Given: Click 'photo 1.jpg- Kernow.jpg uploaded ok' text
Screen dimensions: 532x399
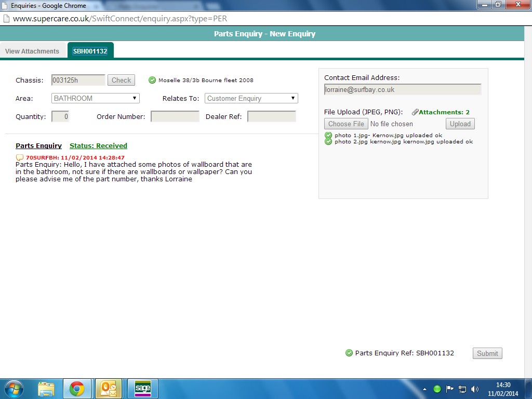Looking at the screenshot, I should pos(389,136).
